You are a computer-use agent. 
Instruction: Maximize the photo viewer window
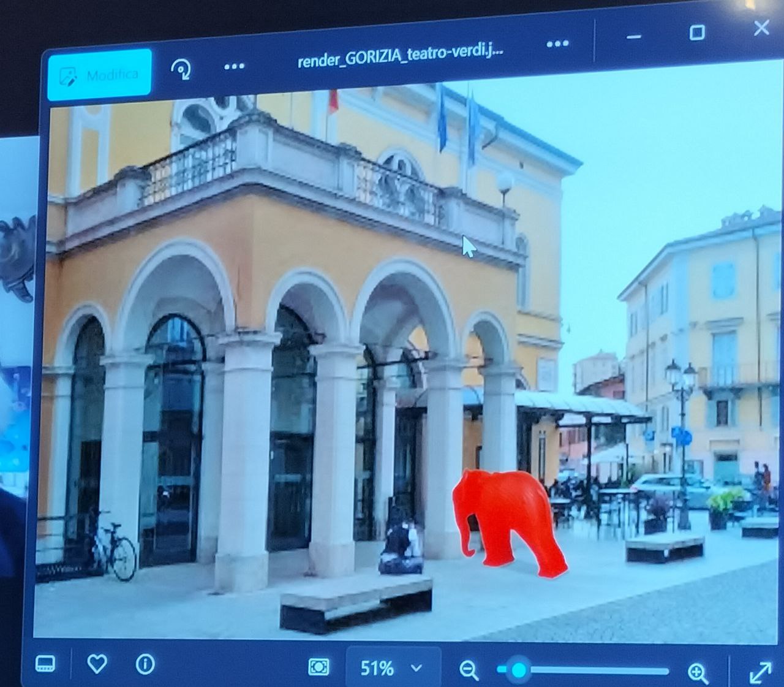click(x=696, y=32)
